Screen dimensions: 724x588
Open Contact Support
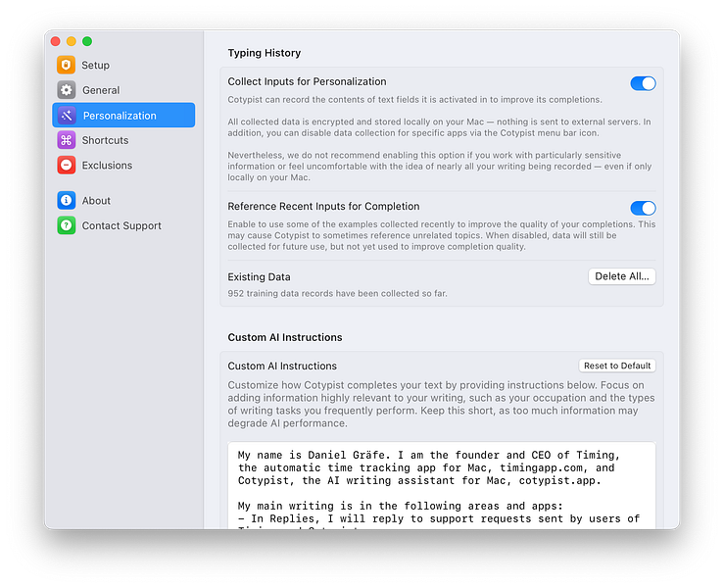[123, 225]
